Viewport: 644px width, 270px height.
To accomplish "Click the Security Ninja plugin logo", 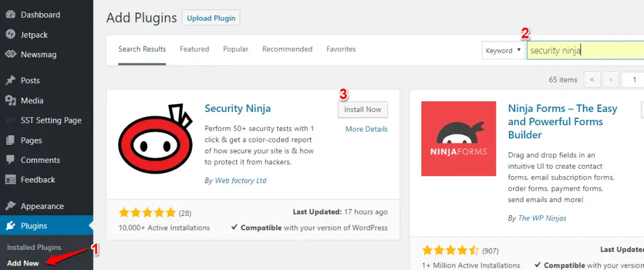I will 155,139.
